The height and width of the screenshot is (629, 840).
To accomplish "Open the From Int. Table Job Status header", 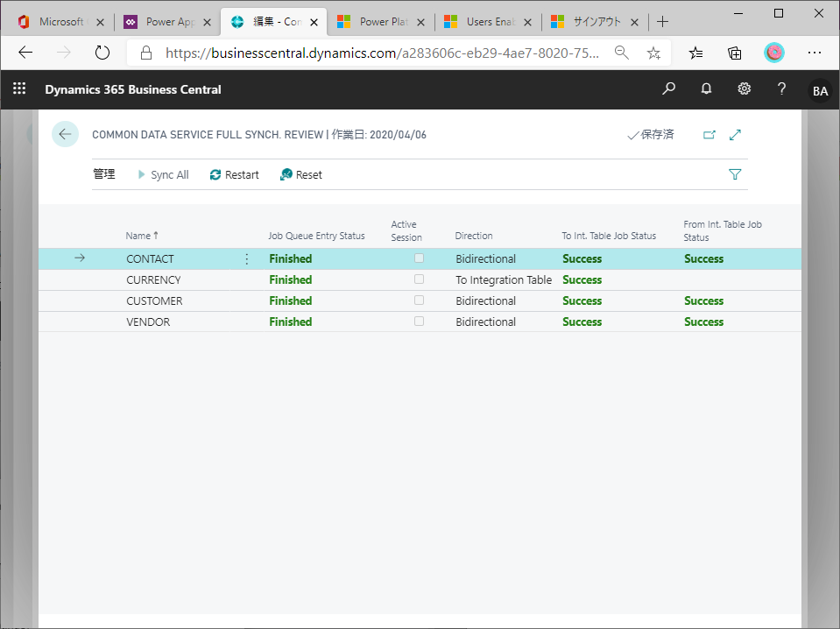I will [722, 231].
